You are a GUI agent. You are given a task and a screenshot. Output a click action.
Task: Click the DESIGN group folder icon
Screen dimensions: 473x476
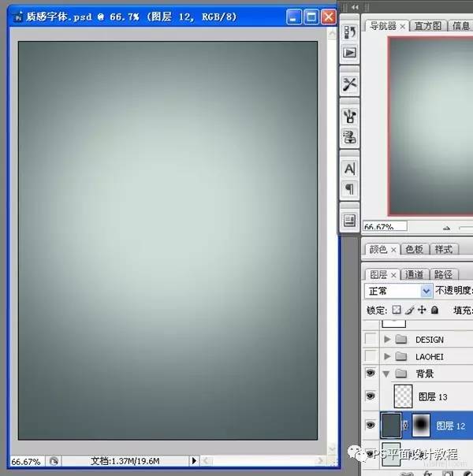pyautogui.click(x=401, y=339)
